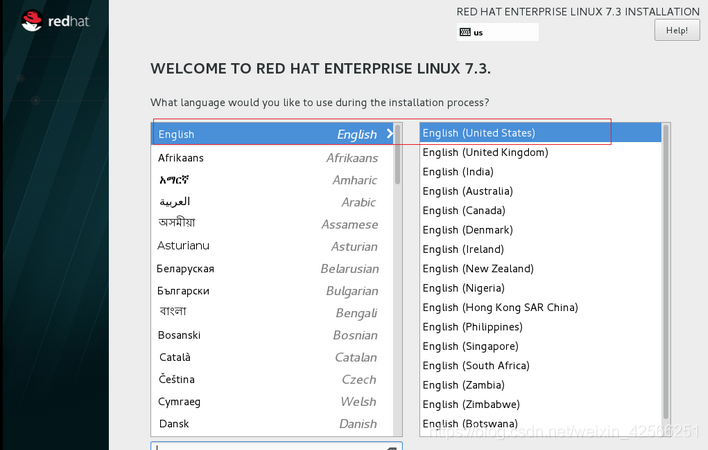This screenshot has width=708, height=450.
Task: Select English (Philippines) locale
Action: pos(541,327)
